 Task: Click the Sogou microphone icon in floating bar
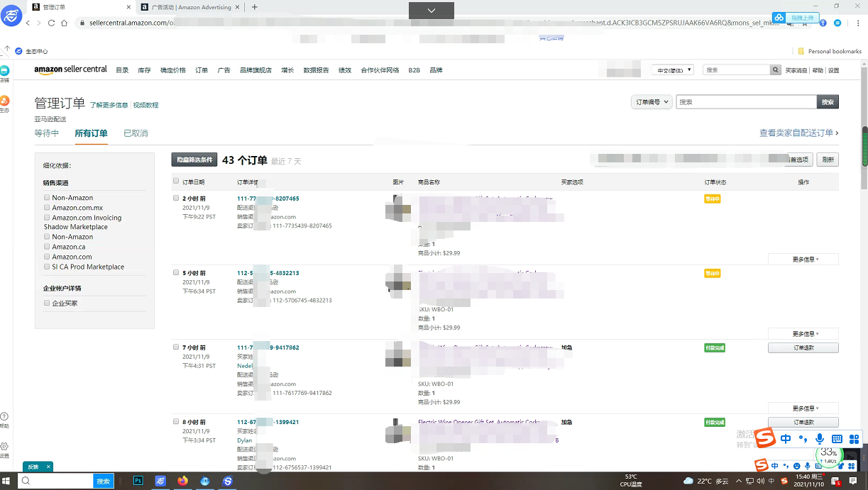(x=820, y=439)
